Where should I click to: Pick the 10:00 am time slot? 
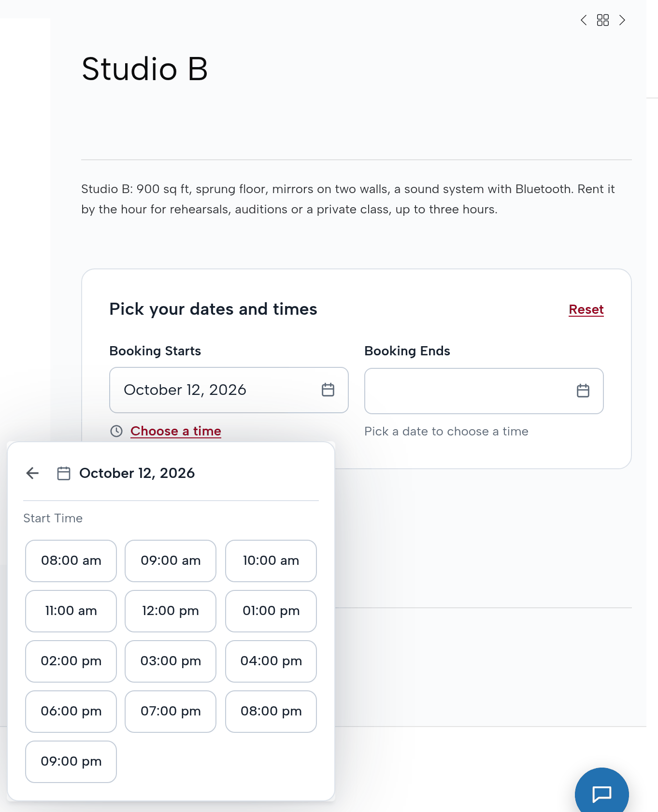[271, 561]
